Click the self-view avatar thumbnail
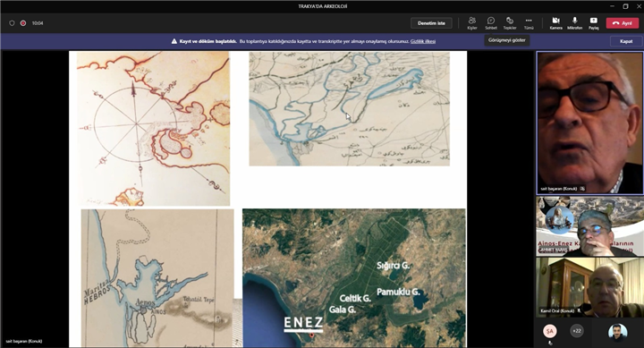This screenshot has height=348, width=644. click(x=617, y=332)
